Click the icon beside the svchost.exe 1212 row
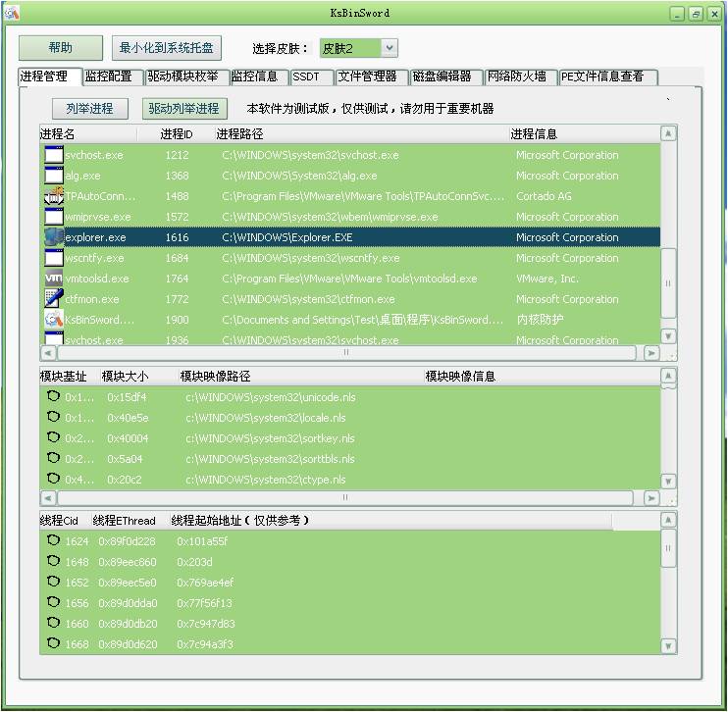Viewport: 728px width, 712px height. 54,155
